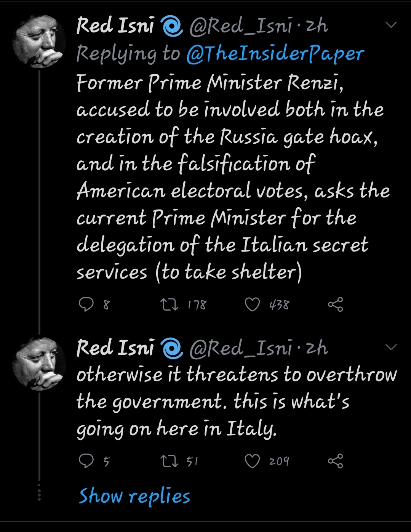Share the 'otherwise it threatens' tweet
This screenshot has height=532, width=411.
335,461
